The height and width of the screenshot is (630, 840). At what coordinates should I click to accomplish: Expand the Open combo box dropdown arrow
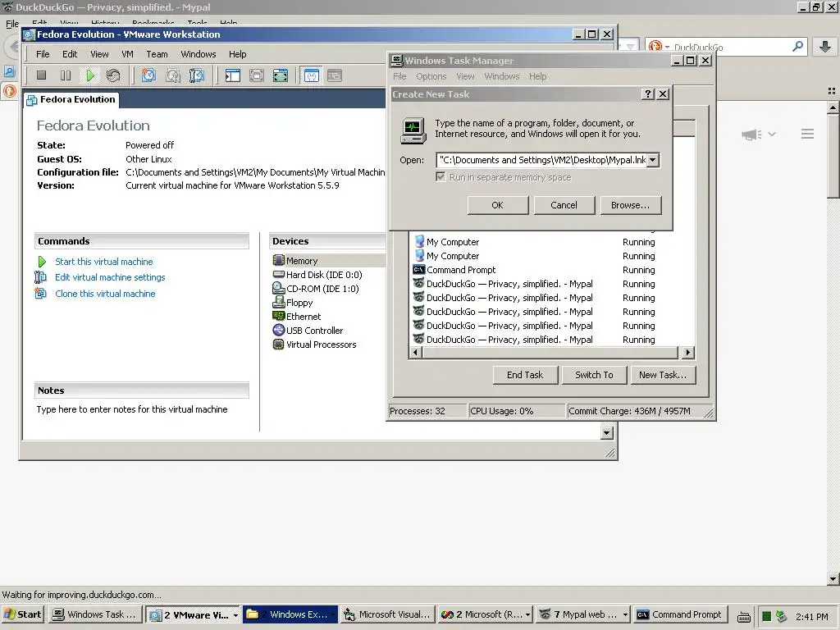[652, 160]
